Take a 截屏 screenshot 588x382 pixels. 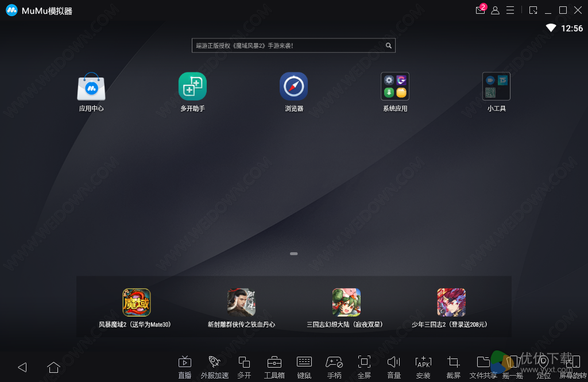click(454, 368)
